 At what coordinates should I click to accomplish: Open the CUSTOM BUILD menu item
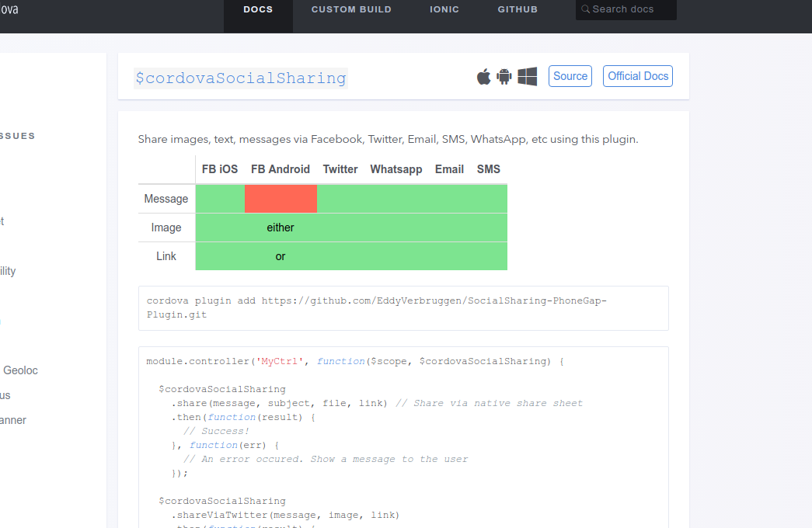[x=351, y=9]
